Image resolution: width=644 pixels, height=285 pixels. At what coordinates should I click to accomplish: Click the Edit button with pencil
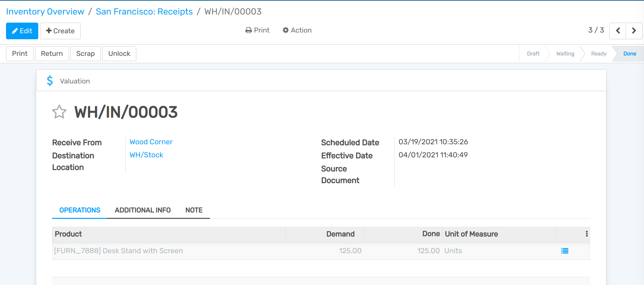[x=22, y=31]
